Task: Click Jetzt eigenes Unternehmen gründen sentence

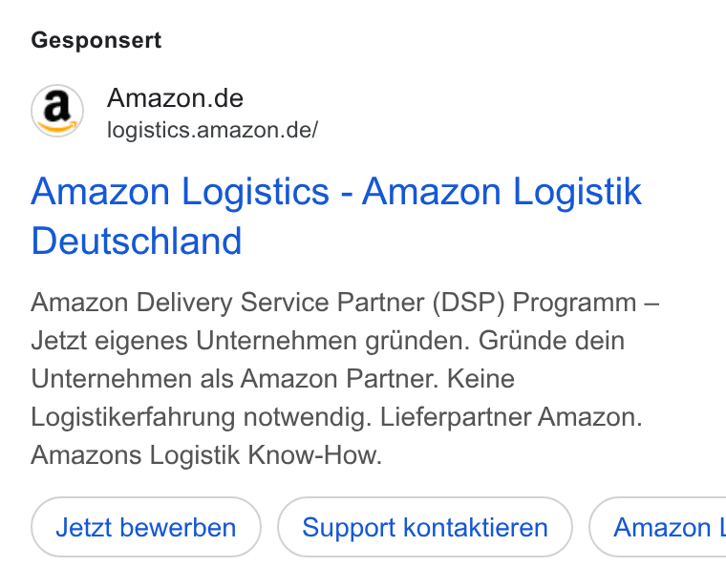Action: click(x=250, y=341)
